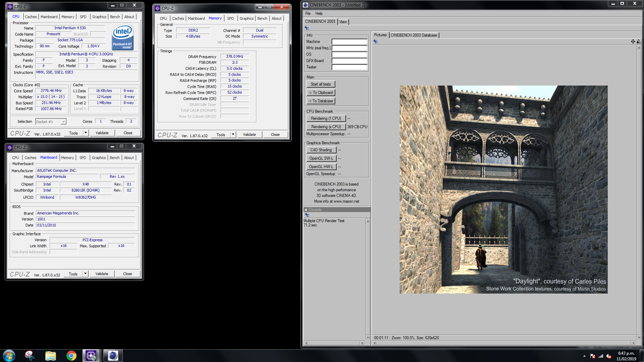Open Tools dropdown arrow in CPU-Z CPU window
The image size is (644, 362).
[86, 133]
